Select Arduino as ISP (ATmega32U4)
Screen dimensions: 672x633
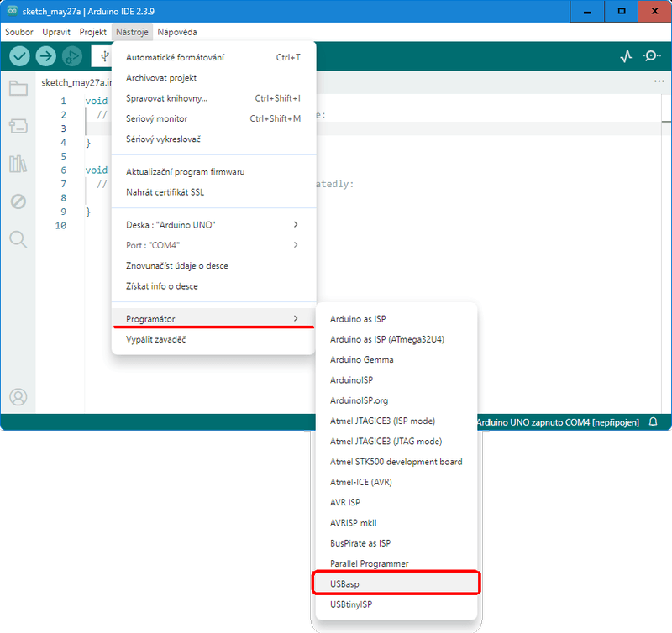(x=396, y=339)
